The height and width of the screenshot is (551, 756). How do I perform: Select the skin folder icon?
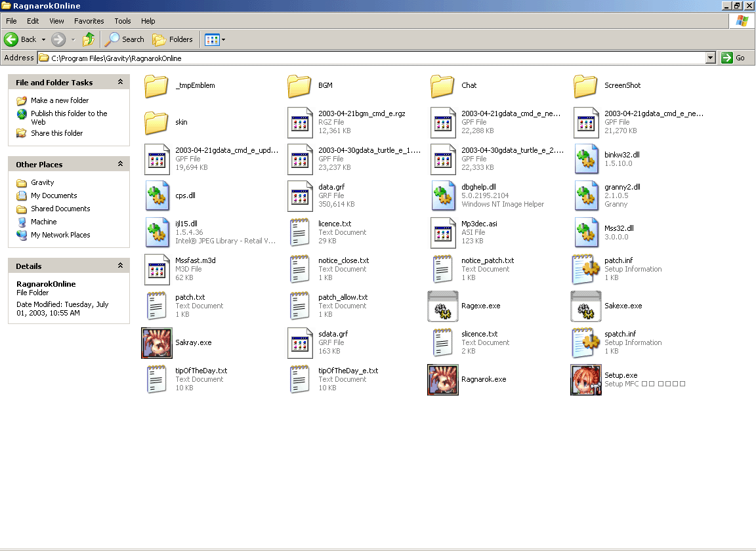tap(156, 123)
